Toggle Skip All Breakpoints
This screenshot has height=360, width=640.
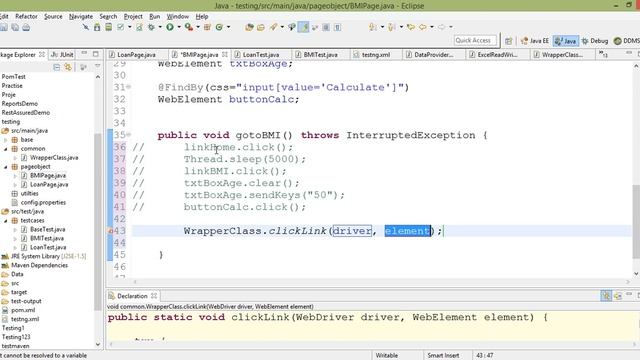(x=86, y=27)
